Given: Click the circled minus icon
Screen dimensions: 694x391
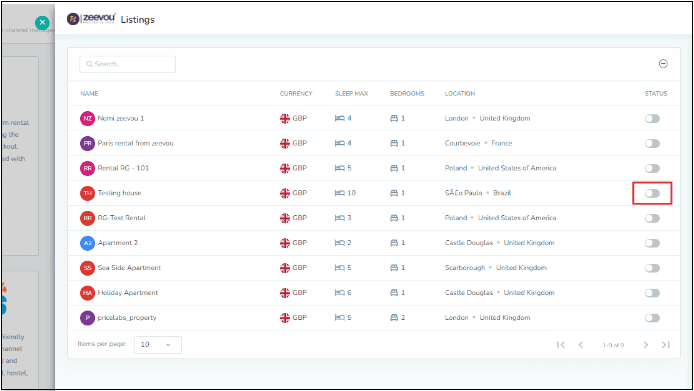Looking at the screenshot, I should tap(663, 64).
